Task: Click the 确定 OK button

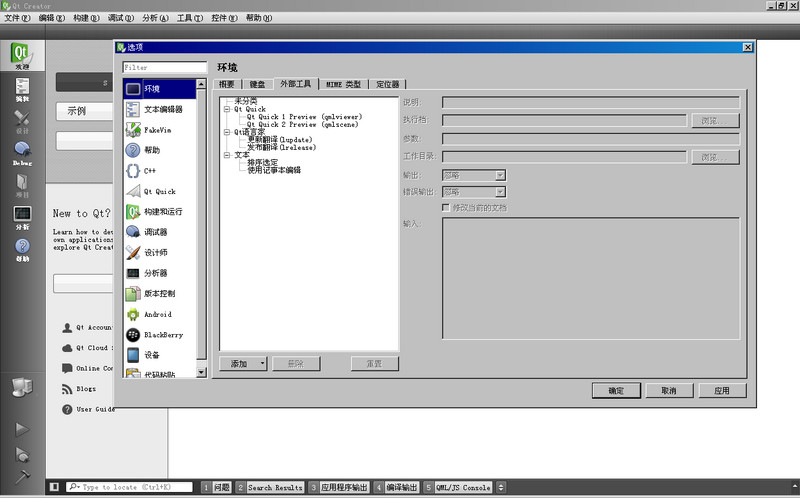Action: (x=616, y=390)
